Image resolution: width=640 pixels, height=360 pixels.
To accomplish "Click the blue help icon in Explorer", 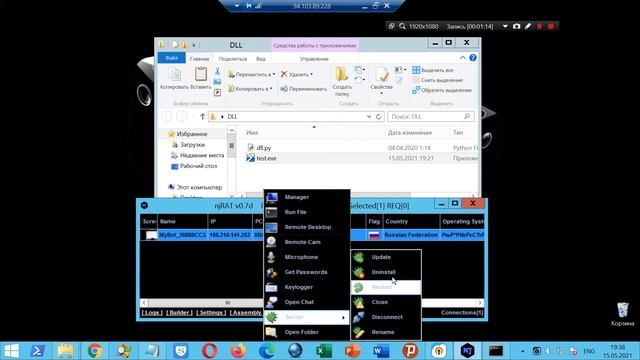I will click(x=473, y=58).
